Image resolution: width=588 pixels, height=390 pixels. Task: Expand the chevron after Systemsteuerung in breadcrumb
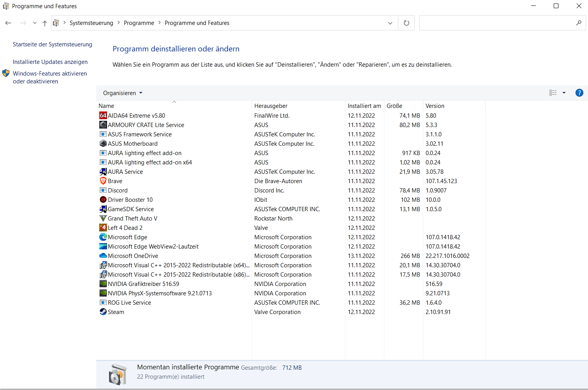point(118,23)
